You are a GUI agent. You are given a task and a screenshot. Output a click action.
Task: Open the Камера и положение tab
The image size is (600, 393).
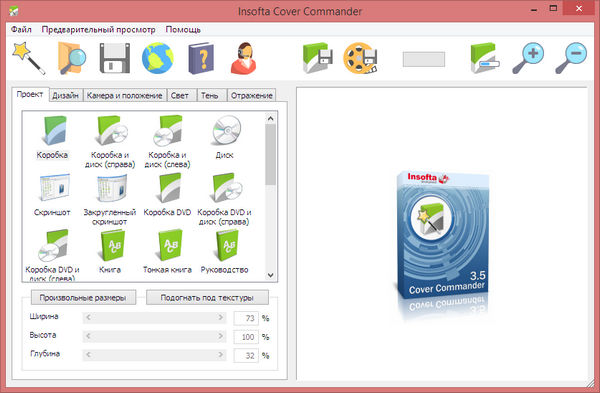pyautogui.click(x=125, y=96)
